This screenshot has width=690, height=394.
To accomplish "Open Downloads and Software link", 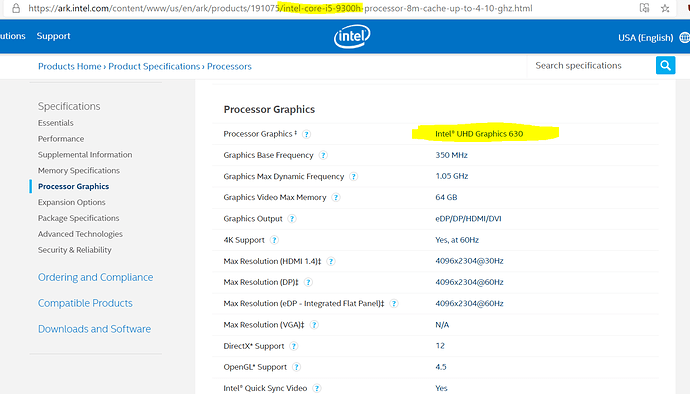I will point(94,329).
